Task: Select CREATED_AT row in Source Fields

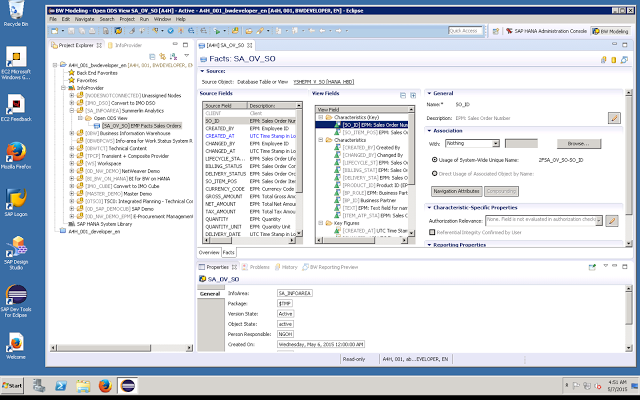Action: pyautogui.click(x=250, y=136)
